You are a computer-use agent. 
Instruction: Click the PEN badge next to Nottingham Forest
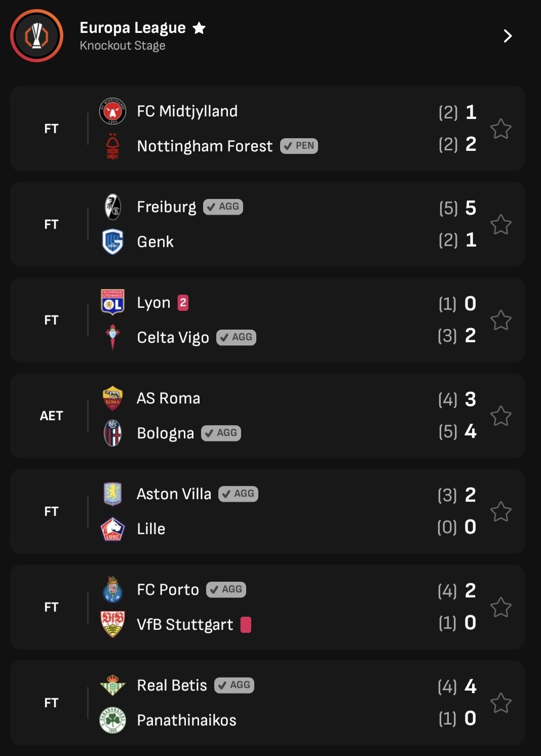299,146
